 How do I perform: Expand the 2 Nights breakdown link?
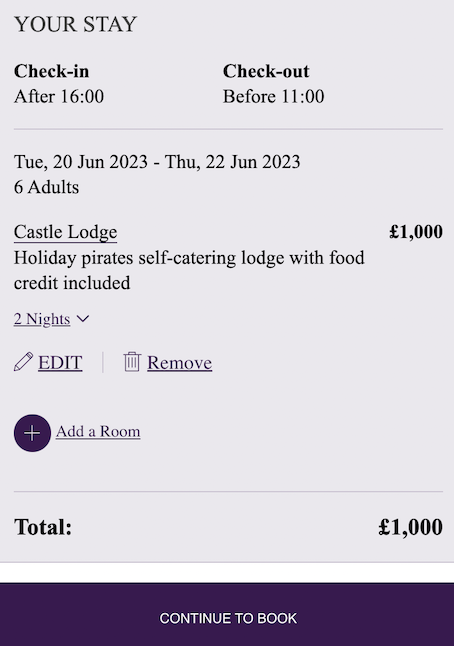pos(42,319)
